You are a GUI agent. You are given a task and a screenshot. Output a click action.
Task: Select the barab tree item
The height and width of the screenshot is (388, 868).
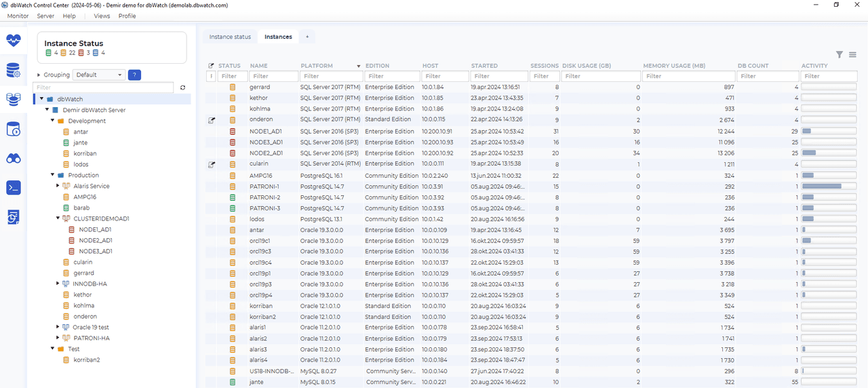tap(81, 208)
